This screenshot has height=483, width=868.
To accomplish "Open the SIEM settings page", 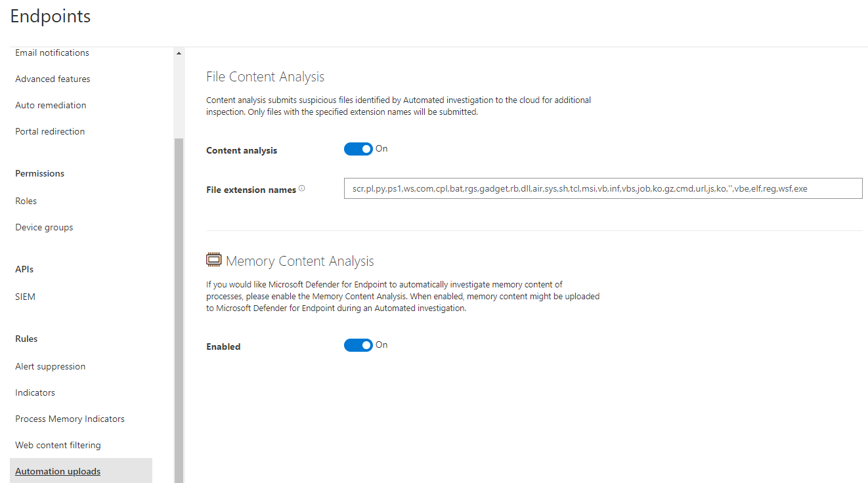I will point(25,297).
